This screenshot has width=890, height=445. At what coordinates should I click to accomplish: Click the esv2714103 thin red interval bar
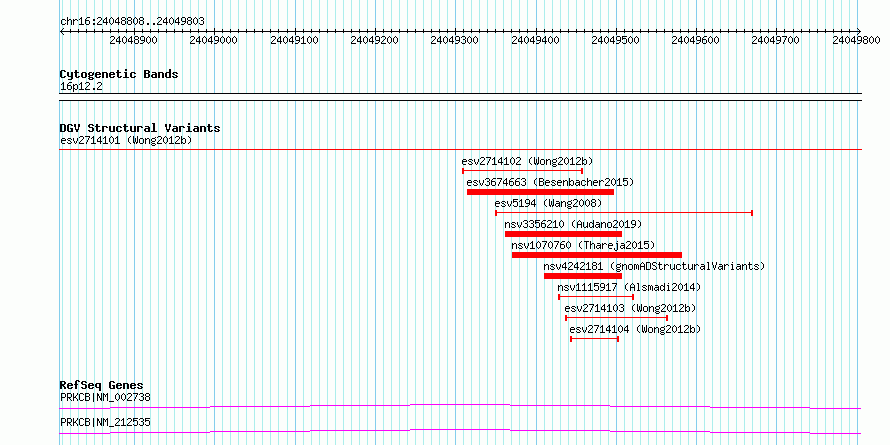(616, 318)
